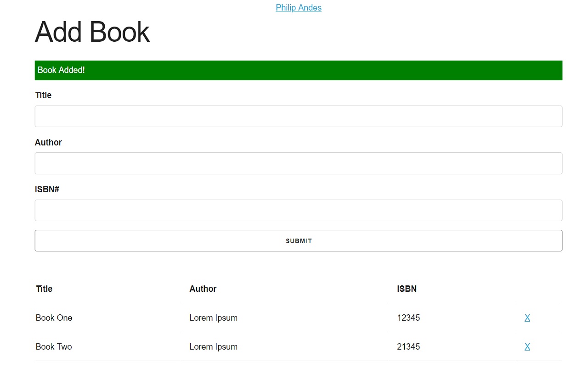This screenshot has width=588, height=390.
Task: Click the ISBN value 12345
Action: point(408,318)
